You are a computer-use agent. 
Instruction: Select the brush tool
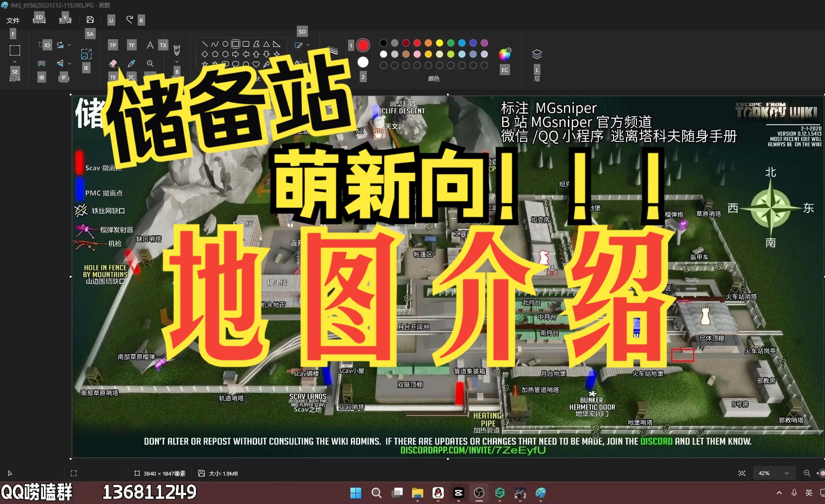pyautogui.click(x=177, y=49)
